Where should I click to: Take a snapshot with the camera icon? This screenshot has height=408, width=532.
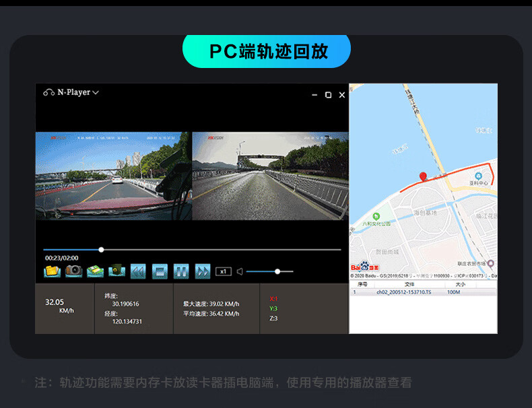tap(73, 271)
